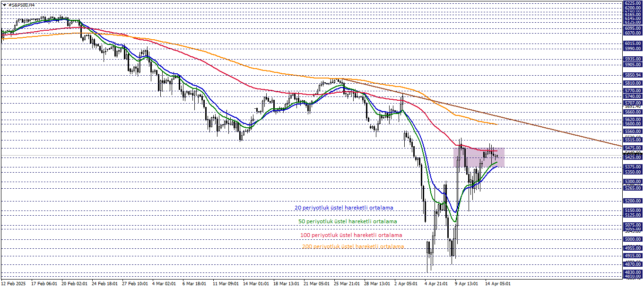
Task: Click the 5350.00 price level label
Action: pyautogui.click(x=633, y=172)
